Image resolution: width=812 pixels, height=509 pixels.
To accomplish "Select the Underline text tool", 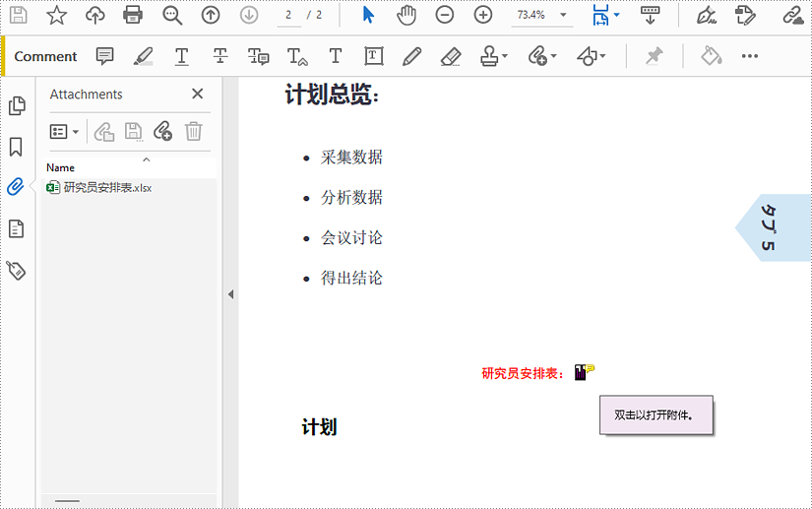I will click(181, 56).
